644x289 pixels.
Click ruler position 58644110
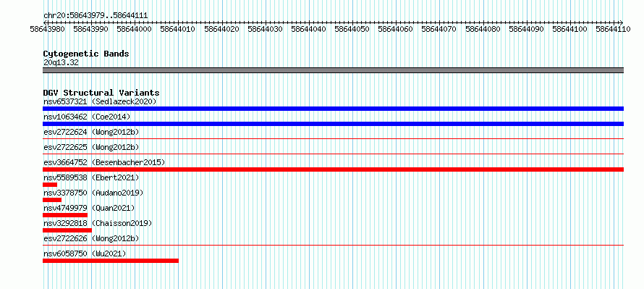[x=613, y=29]
